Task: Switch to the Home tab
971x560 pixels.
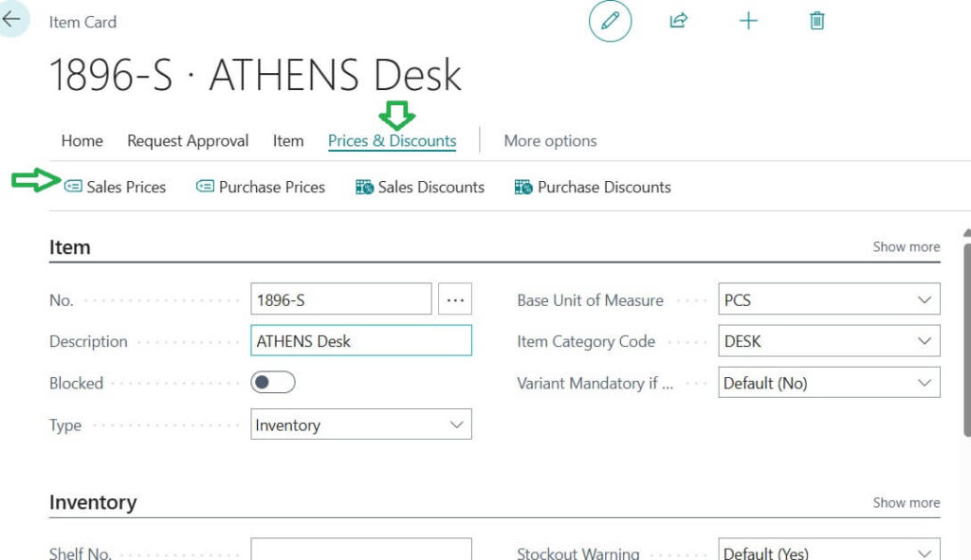Action: pos(82,140)
